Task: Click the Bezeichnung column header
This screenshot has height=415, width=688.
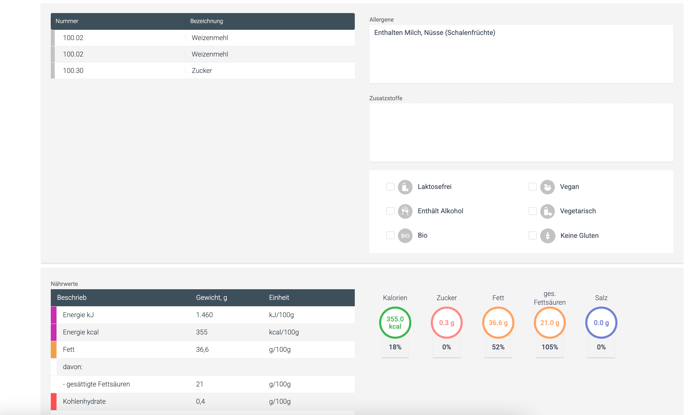Action: 207,21
